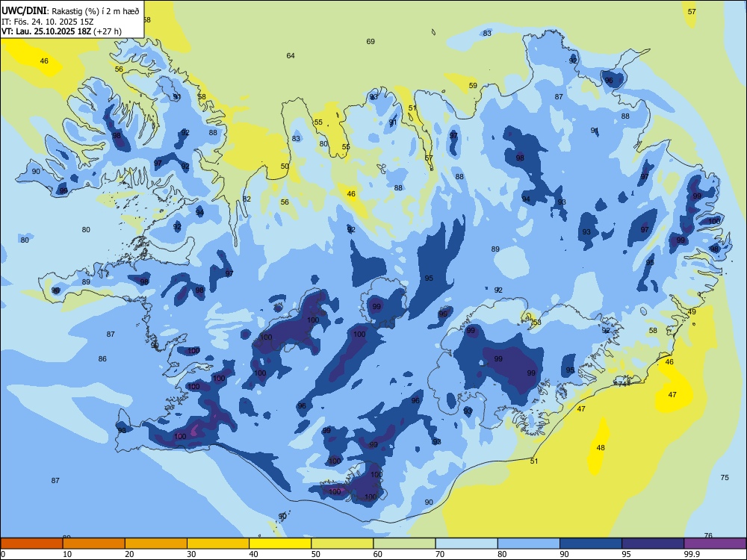The image size is (747, 560).
Task: Click the title text 'UWC/DINI: Rakastig (%) í 2 m hæð'
Action: pyautogui.click(x=70, y=11)
